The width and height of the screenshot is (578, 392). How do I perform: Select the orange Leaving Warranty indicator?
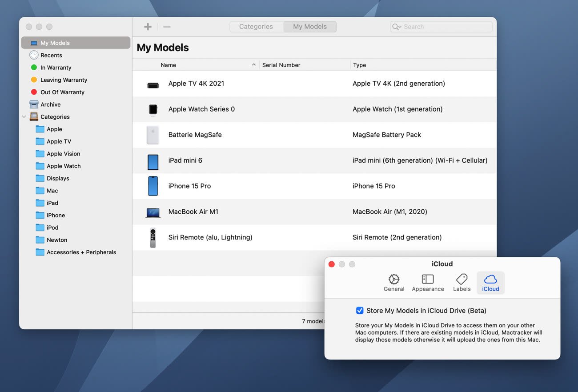click(x=34, y=80)
